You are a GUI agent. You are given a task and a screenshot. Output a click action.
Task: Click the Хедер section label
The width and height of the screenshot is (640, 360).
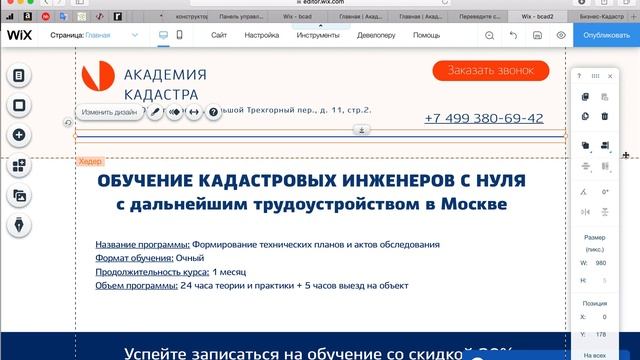(90, 161)
